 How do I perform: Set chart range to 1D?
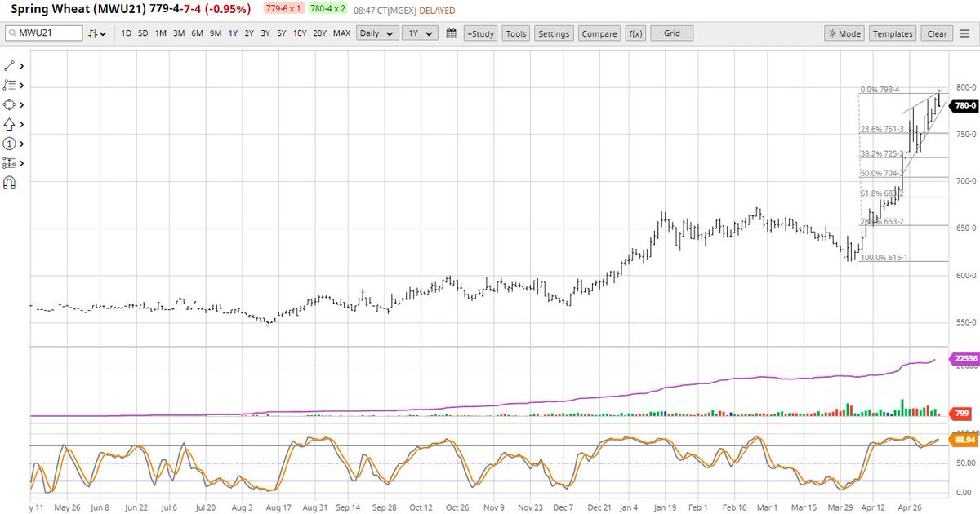point(127,33)
